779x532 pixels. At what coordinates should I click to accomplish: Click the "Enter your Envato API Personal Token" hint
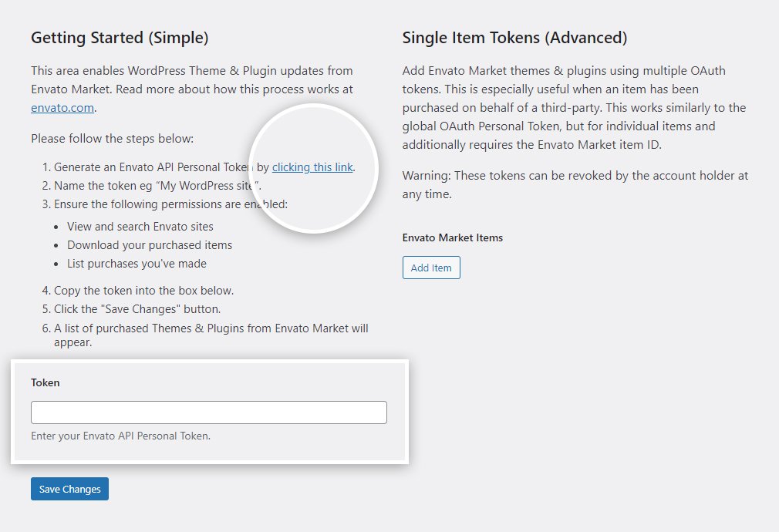[120, 436]
